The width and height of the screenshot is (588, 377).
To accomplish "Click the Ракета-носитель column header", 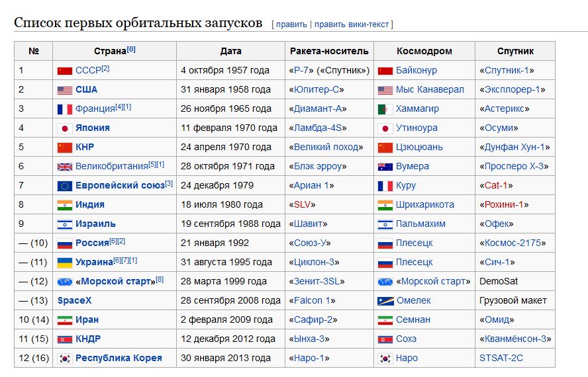I will tap(329, 52).
